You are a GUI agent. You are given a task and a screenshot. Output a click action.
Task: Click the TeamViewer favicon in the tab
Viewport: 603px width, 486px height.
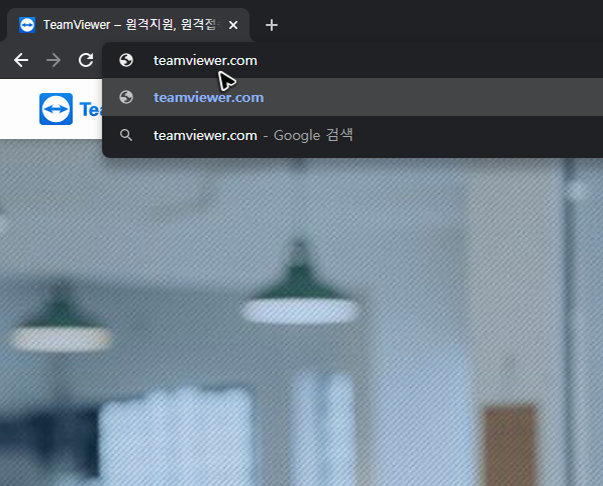[x=27, y=25]
